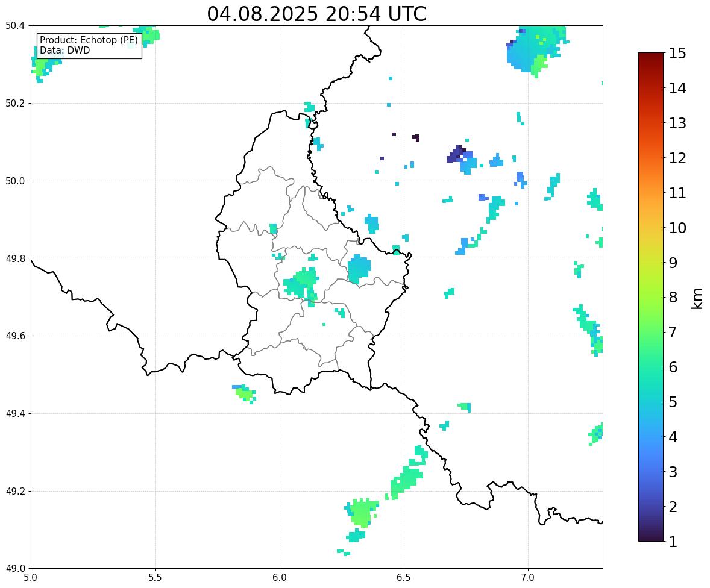Pick colorbar tick value 5
Image resolution: width=710 pixels, height=588 pixels.
pyautogui.click(x=673, y=402)
